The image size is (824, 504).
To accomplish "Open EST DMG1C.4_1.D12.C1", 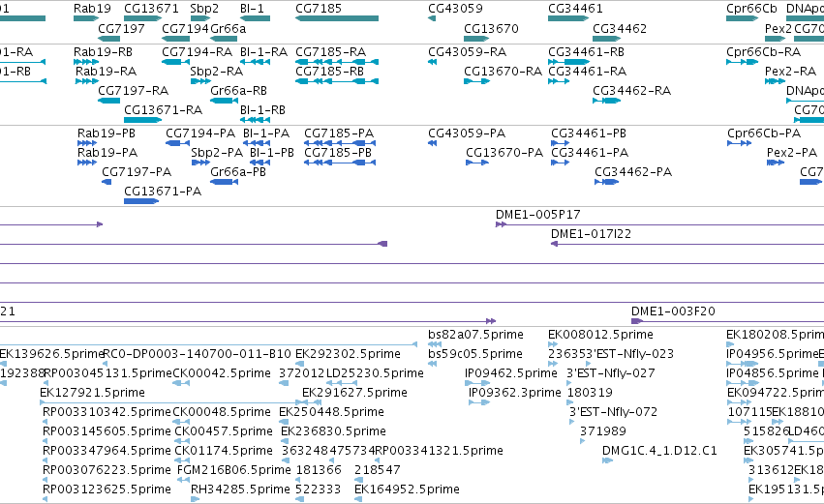I will tap(607, 460).
